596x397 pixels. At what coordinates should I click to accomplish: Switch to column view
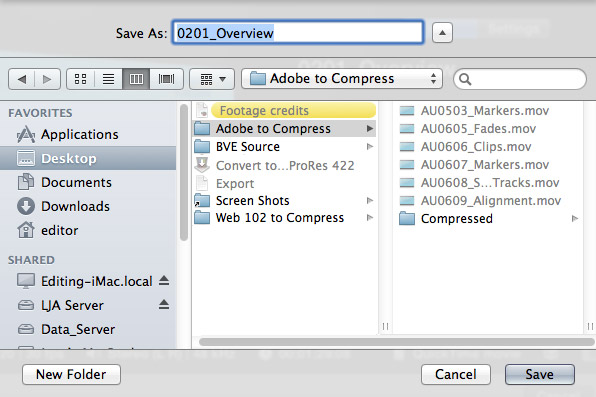[136, 79]
